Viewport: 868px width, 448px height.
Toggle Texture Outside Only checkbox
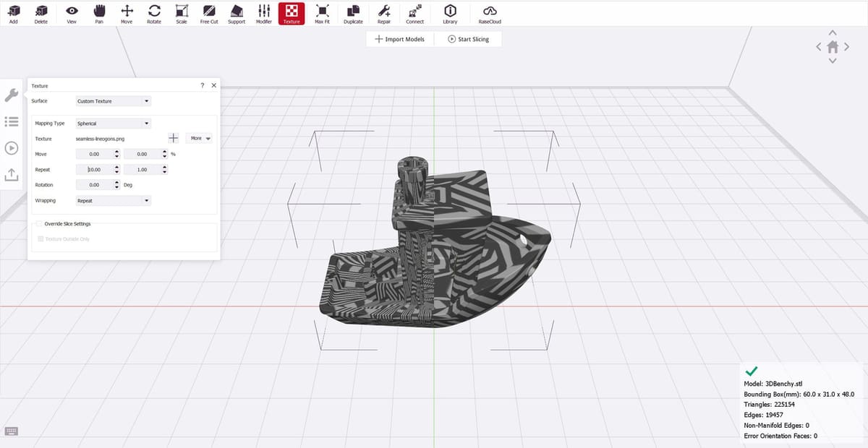pos(39,238)
